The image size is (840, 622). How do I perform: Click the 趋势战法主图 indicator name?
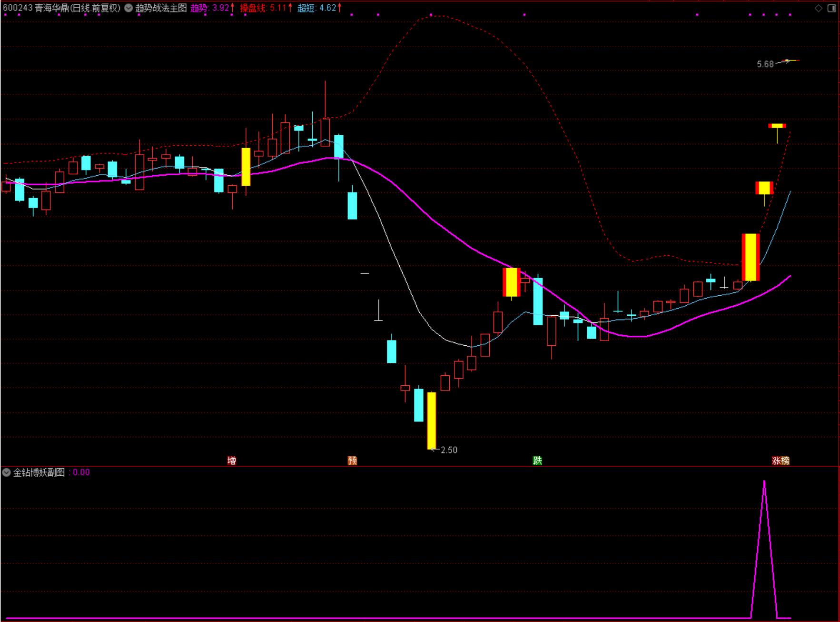pyautogui.click(x=161, y=8)
